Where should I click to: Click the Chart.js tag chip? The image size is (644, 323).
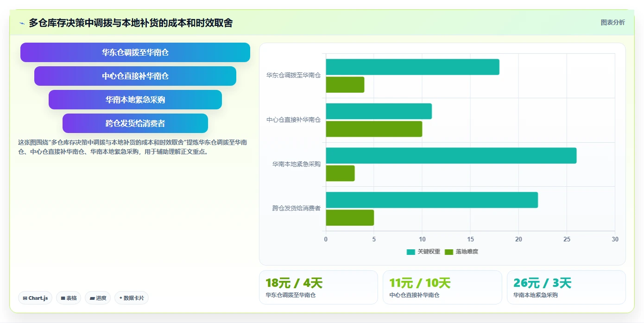tap(35, 298)
